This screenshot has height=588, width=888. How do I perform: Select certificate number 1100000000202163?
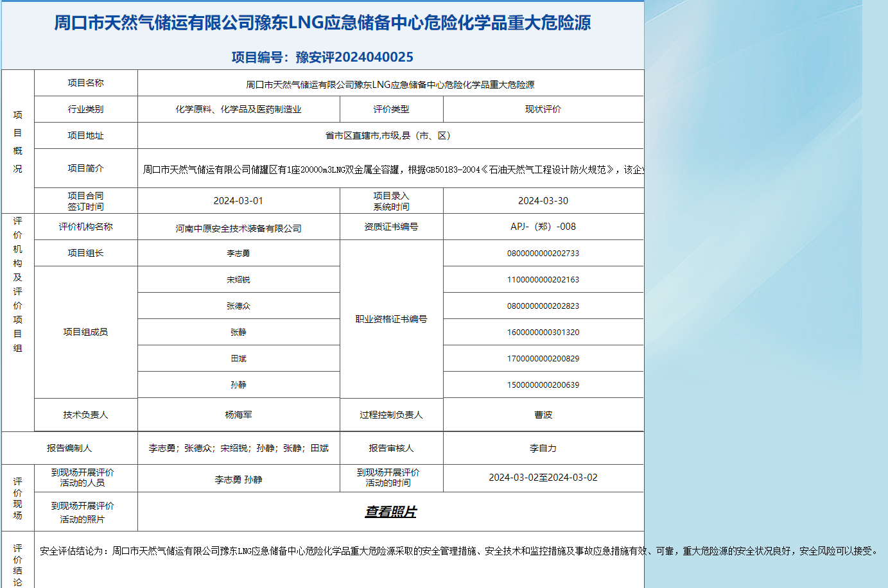pyautogui.click(x=543, y=279)
